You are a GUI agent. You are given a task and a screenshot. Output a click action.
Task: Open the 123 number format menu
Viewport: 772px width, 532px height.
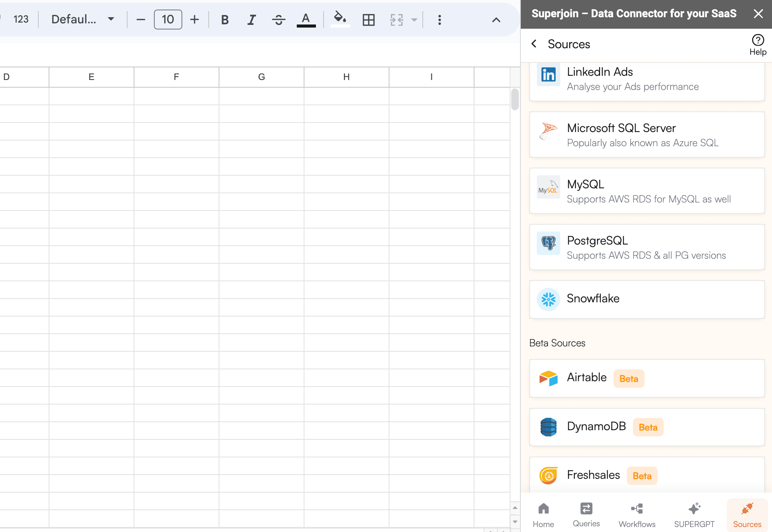(x=21, y=19)
